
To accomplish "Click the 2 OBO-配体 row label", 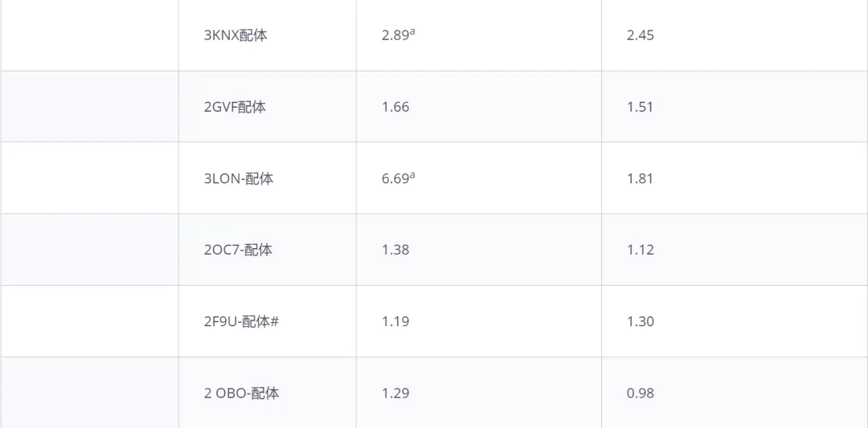I will pyautogui.click(x=241, y=393).
